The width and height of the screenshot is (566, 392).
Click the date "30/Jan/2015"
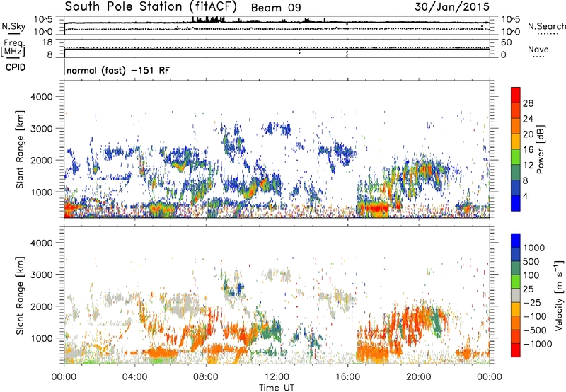point(452,6)
